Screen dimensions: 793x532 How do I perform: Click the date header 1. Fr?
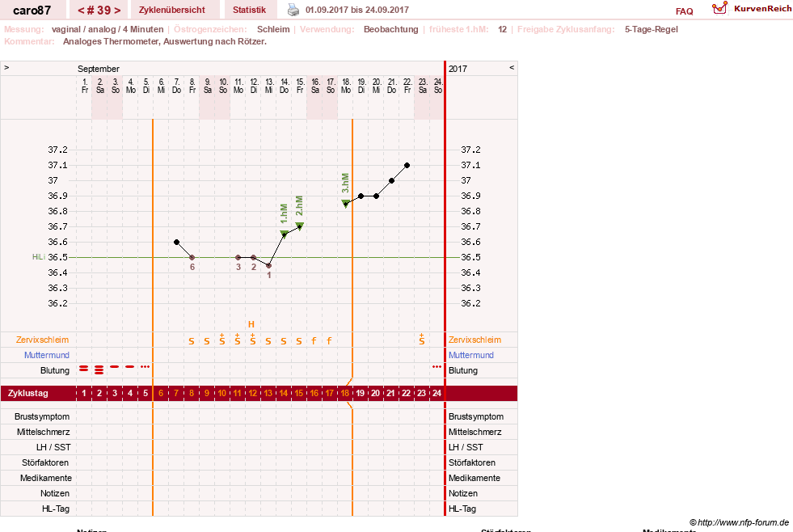click(85, 86)
